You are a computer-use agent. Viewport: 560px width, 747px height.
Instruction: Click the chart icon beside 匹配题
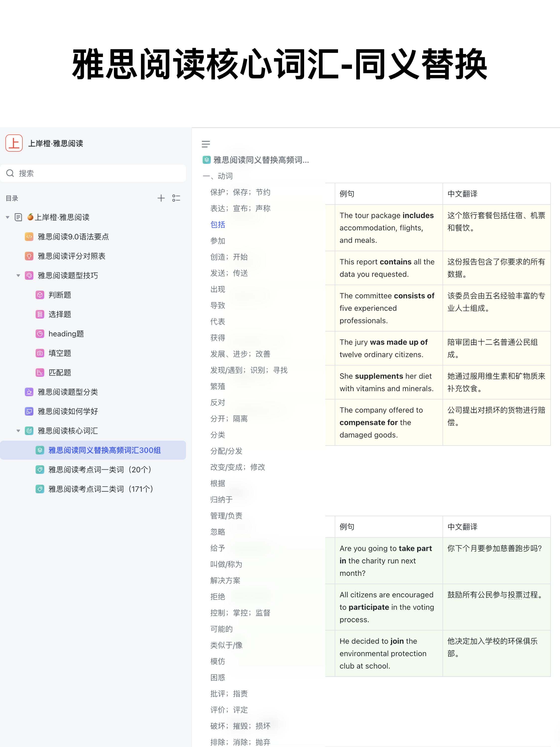tap(40, 373)
